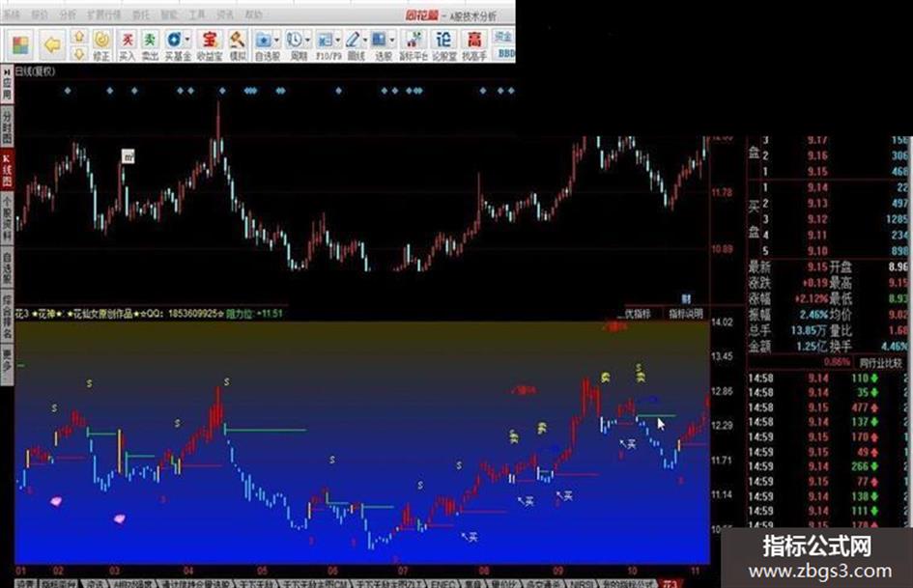Click the 最新 9.15 price value
Image resolution: width=913 pixels, height=588 pixels.
tap(817, 266)
